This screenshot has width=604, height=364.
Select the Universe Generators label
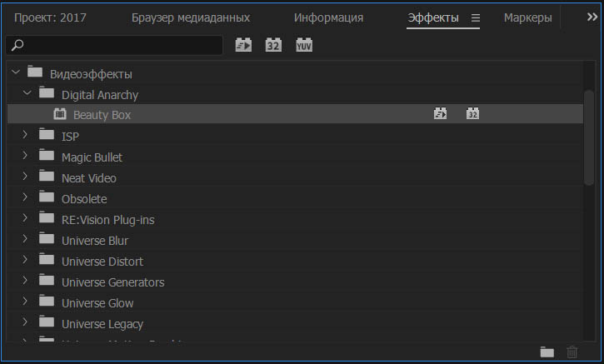click(112, 282)
